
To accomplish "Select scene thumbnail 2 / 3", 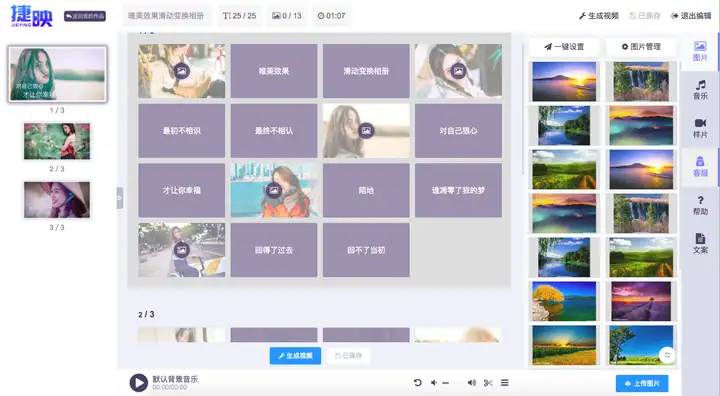I will [x=57, y=141].
